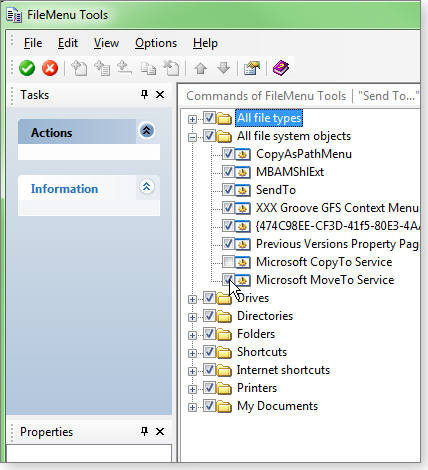The width and height of the screenshot is (428, 470).
Task: Click the Move Up arrow icon
Action: pos(201,68)
